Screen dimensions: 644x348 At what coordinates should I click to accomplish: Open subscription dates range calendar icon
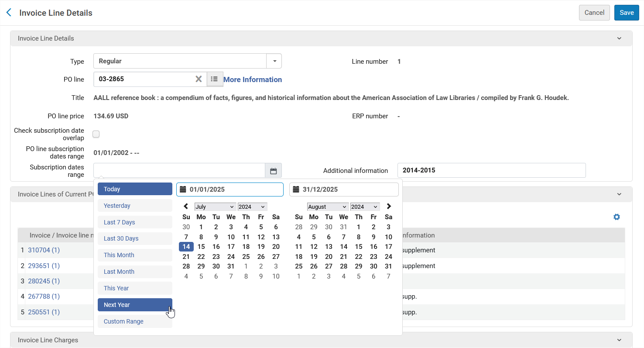[273, 171]
